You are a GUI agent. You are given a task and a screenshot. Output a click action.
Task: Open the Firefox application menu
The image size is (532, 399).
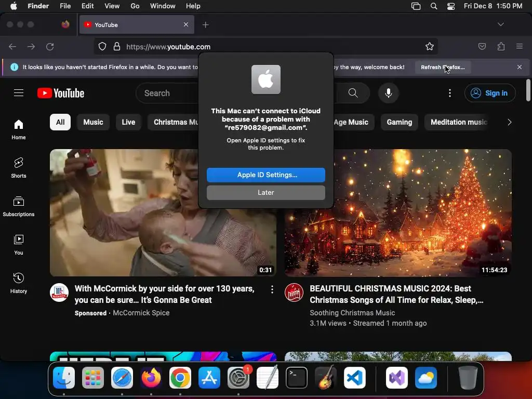520,46
